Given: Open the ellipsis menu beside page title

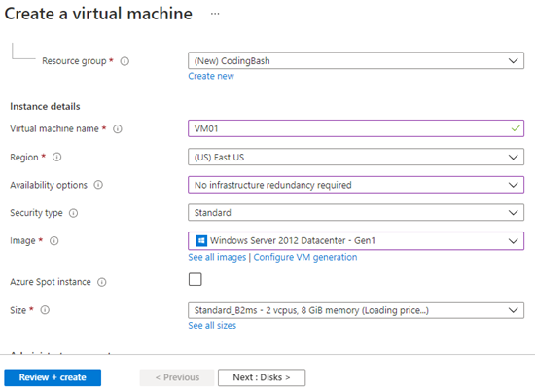Looking at the screenshot, I should point(215,14).
